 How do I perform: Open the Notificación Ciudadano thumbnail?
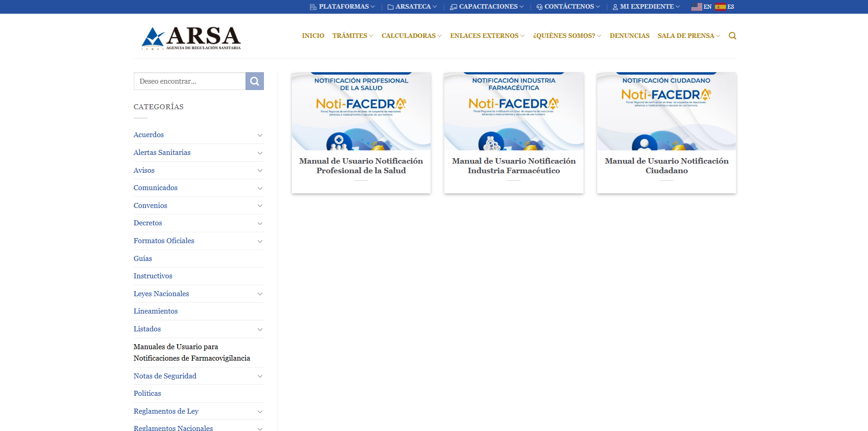[667, 111]
